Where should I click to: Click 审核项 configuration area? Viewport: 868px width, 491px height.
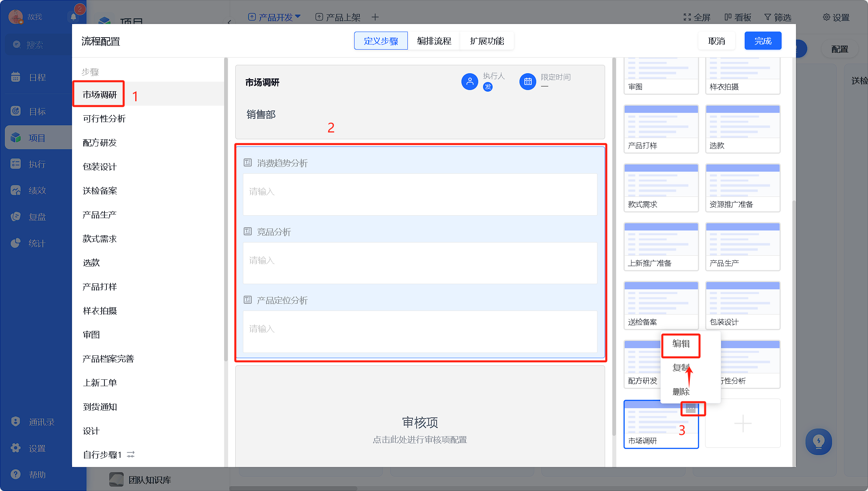[420, 416]
